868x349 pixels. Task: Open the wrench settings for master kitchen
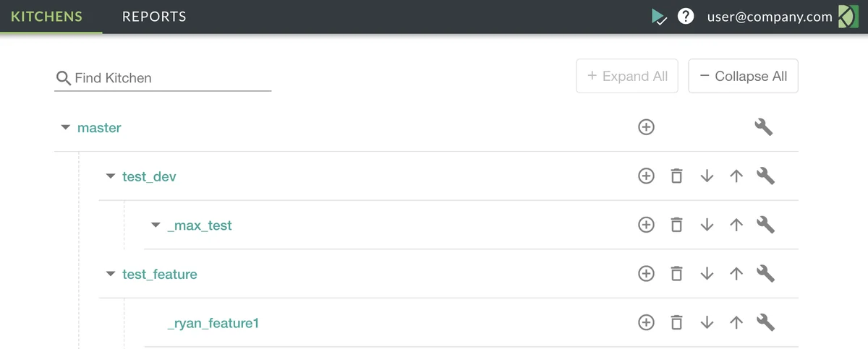click(x=764, y=127)
